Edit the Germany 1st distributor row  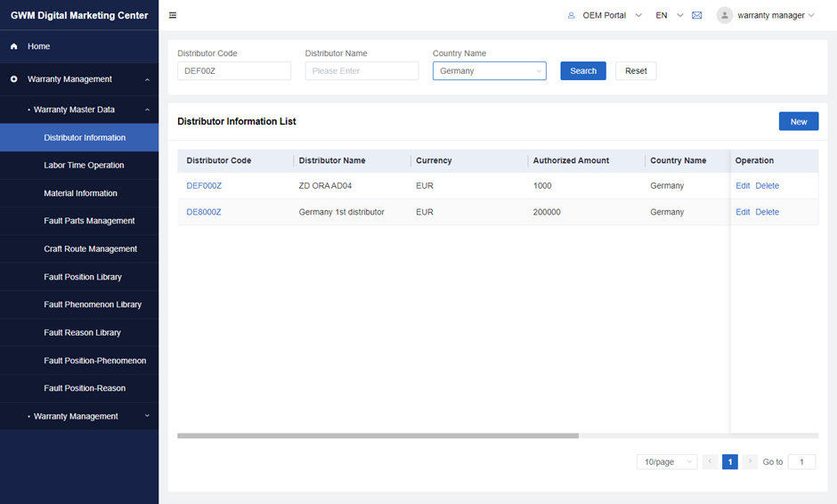coord(743,212)
